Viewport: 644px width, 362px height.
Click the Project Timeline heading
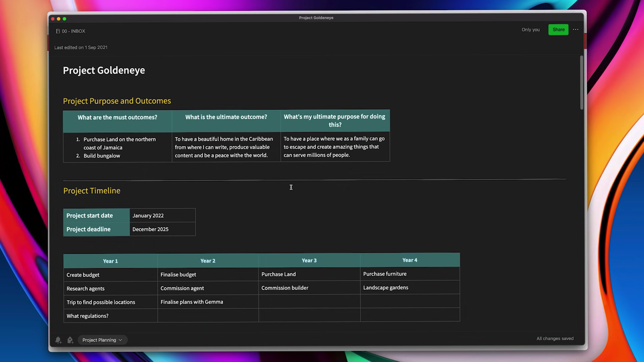click(x=92, y=191)
